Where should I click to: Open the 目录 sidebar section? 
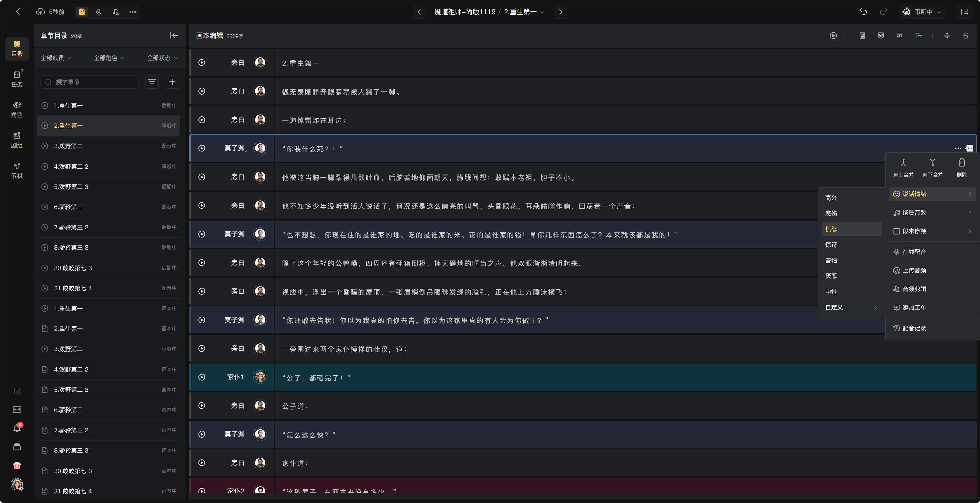17,49
